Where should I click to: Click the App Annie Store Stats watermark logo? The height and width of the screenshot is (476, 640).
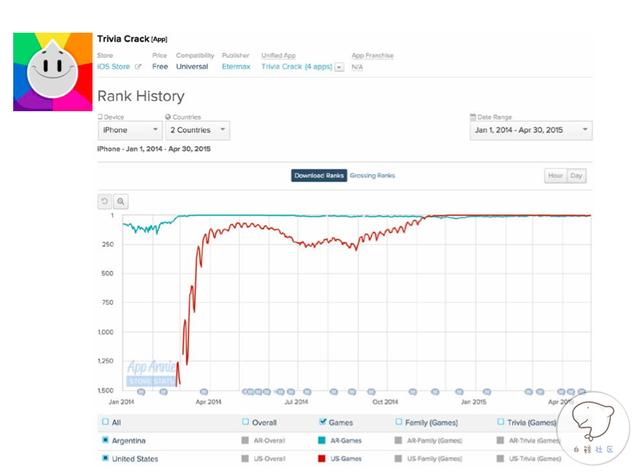click(151, 373)
